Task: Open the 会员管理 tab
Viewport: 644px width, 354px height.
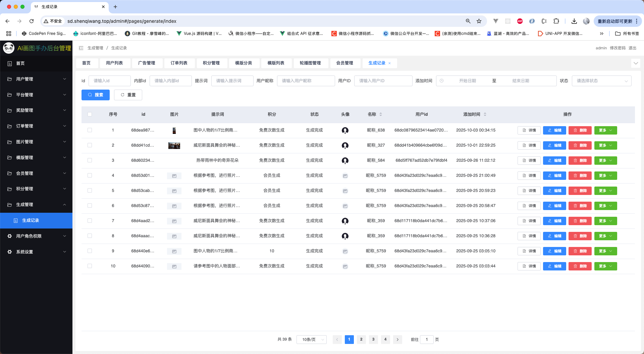Action: pyautogui.click(x=344, y=63)
